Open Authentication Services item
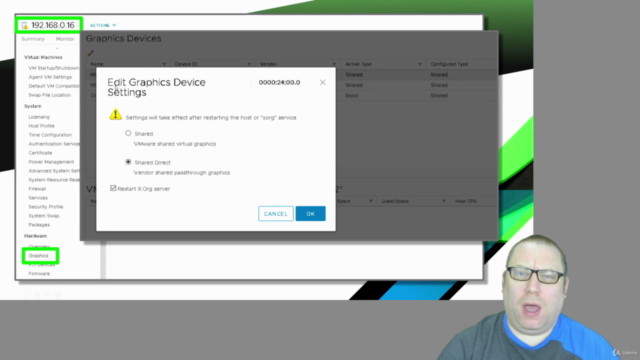 point(53,144)
